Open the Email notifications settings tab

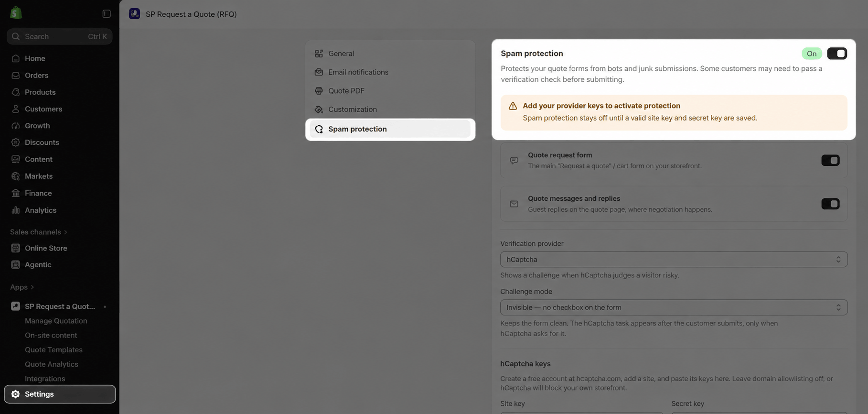point(390,72)
